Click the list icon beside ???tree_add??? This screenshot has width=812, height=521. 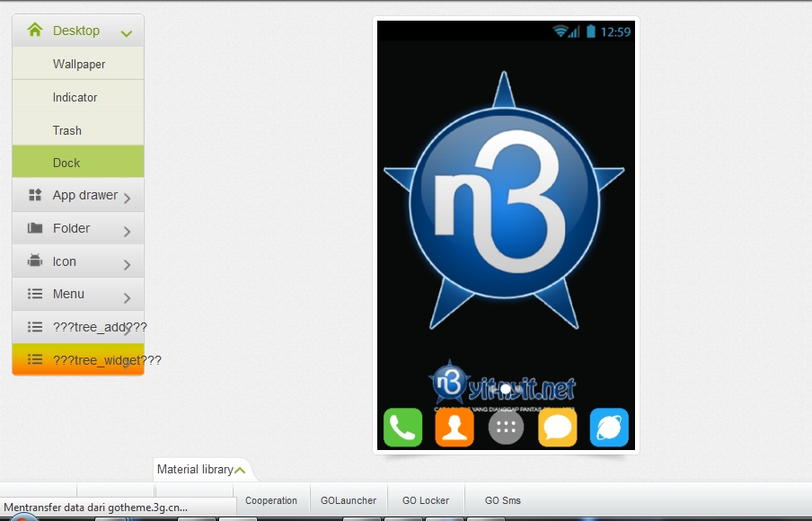tap(35, 327)
